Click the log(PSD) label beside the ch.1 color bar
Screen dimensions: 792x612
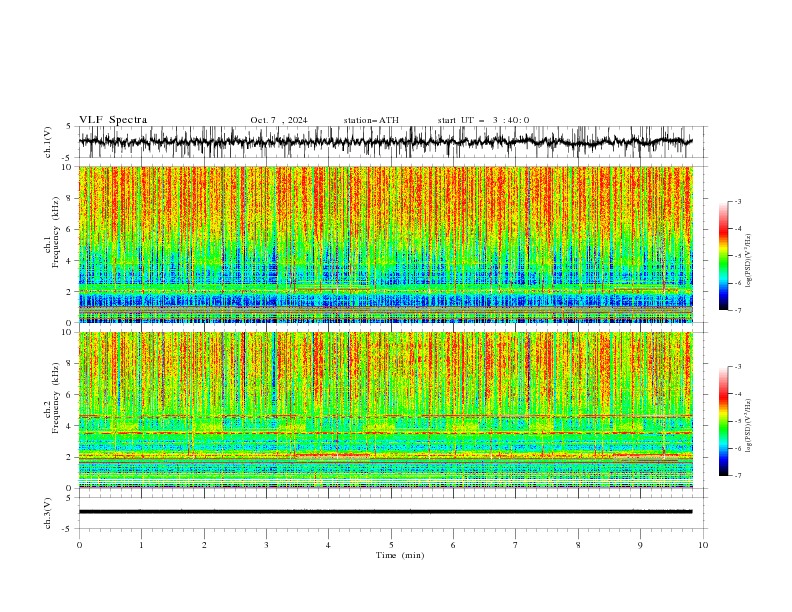748,261
